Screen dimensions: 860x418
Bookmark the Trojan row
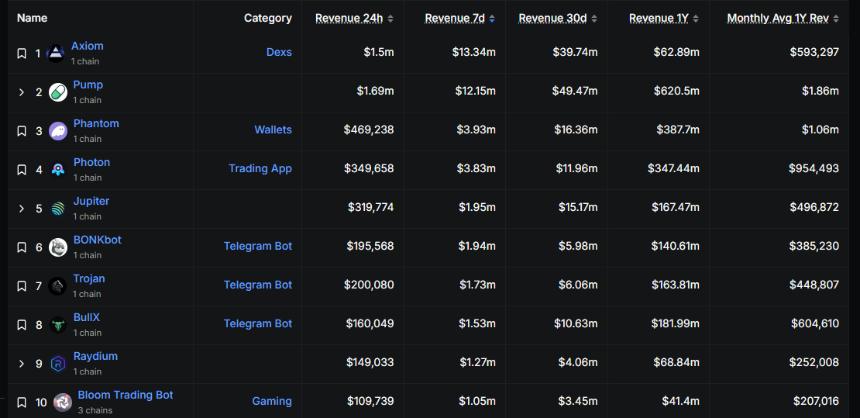point(21,286)
